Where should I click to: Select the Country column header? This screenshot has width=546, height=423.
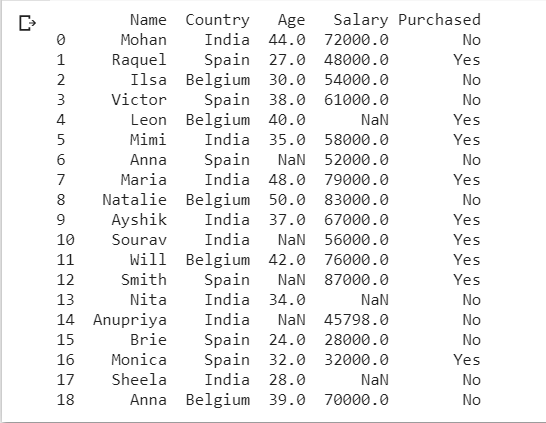tap(218, 20)
